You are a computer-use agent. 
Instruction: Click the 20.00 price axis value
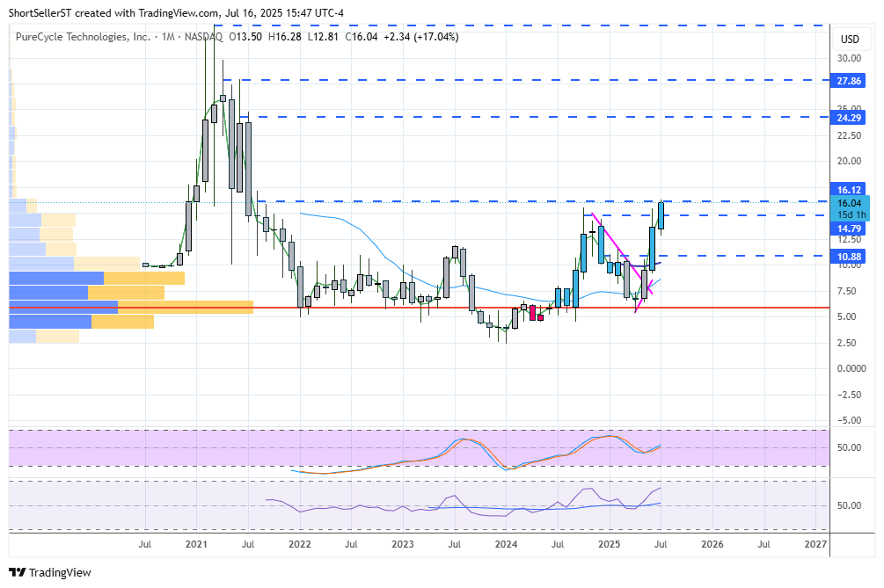(x=849, y=161)
